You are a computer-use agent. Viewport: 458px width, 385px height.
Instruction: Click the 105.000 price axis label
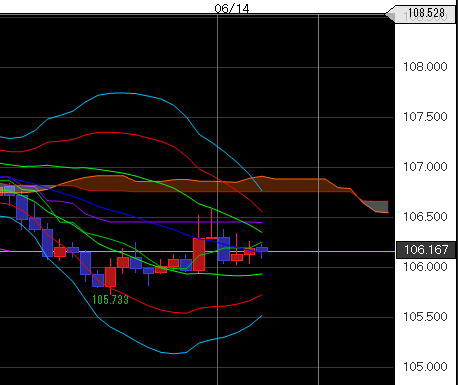tap(425, 367)
